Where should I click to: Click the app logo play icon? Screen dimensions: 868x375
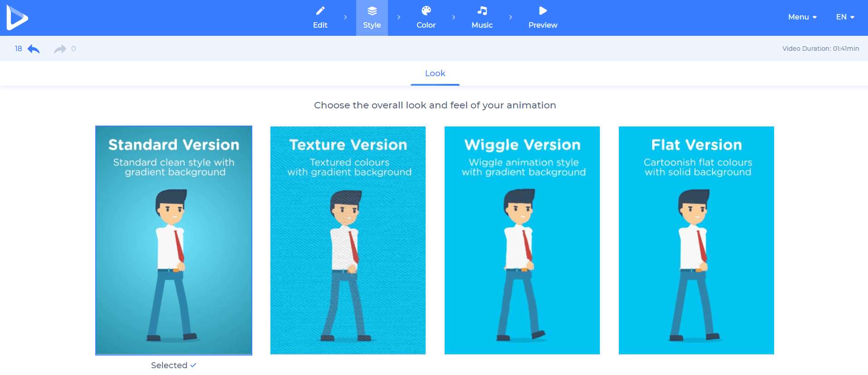click(17, 18)
